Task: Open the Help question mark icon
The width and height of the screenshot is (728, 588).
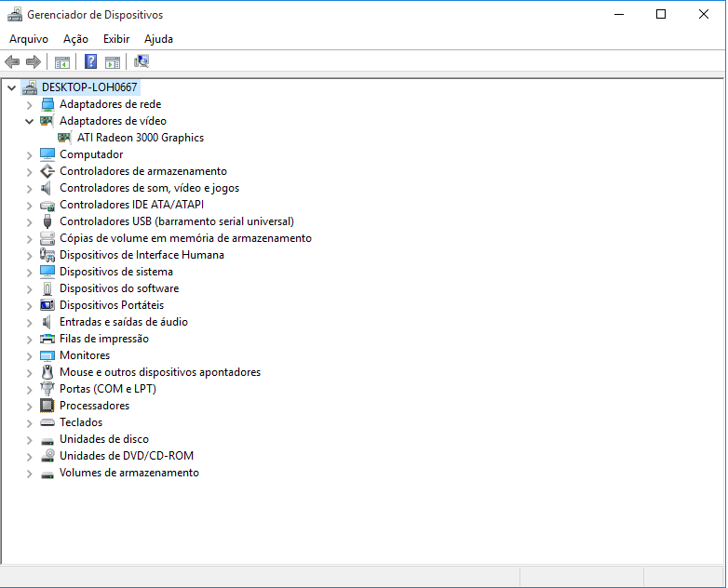Action: tap(90, 61)
